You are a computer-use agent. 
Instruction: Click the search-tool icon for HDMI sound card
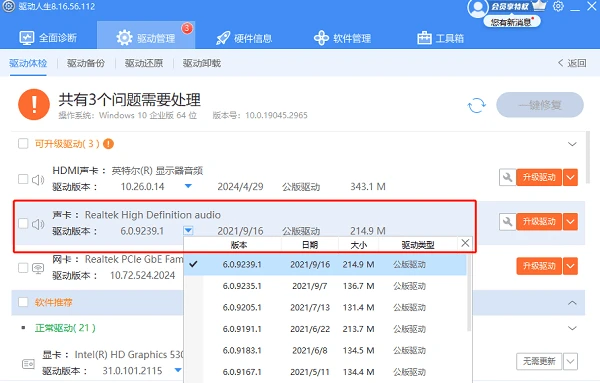click(507, 178)
